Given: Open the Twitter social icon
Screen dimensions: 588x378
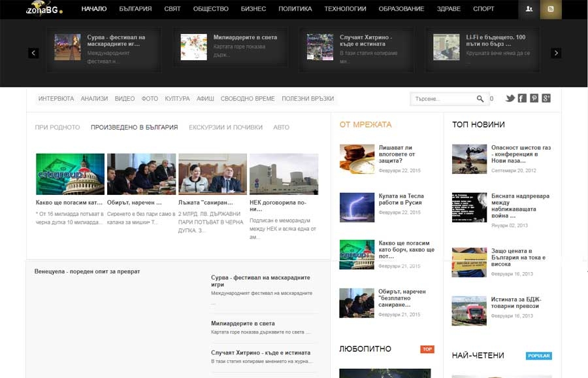Looking at the screenshot, I should [x=510, y=98].
